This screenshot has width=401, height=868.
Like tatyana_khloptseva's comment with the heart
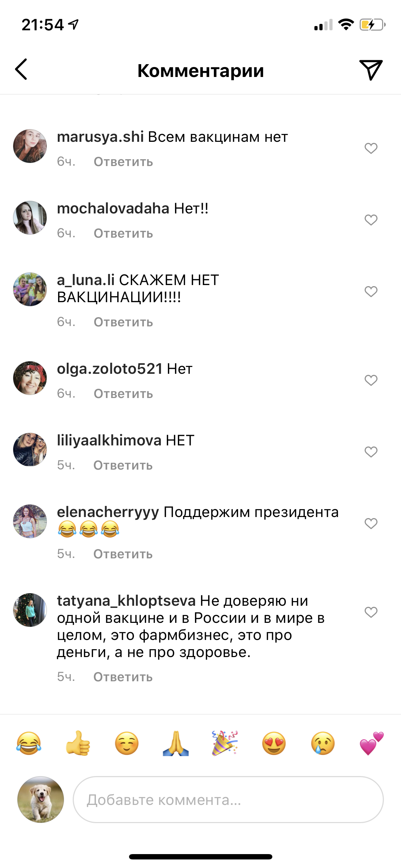click(371, 612)
